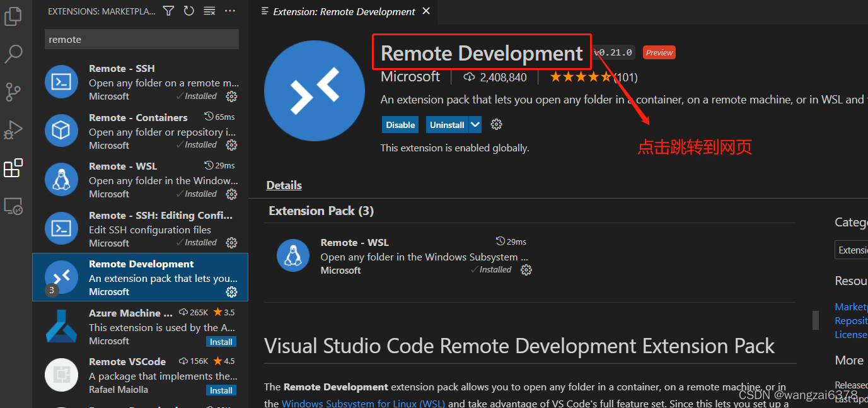Screen dimensions: 868x408
Task: Select Remote - SSH: Editing Config extension
Action: pyautogui.click(x=140, y=229)
